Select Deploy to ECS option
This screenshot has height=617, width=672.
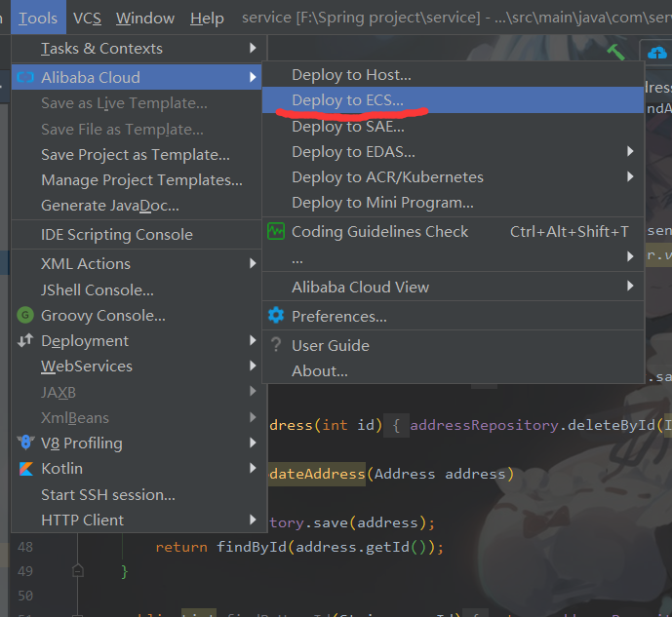[x=347, y=99]
